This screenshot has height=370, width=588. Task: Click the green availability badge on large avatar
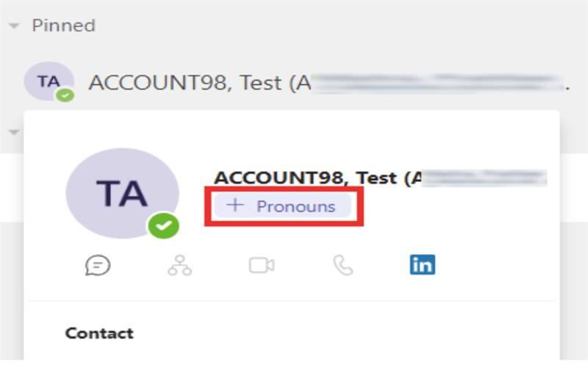[x=163, y=225]
